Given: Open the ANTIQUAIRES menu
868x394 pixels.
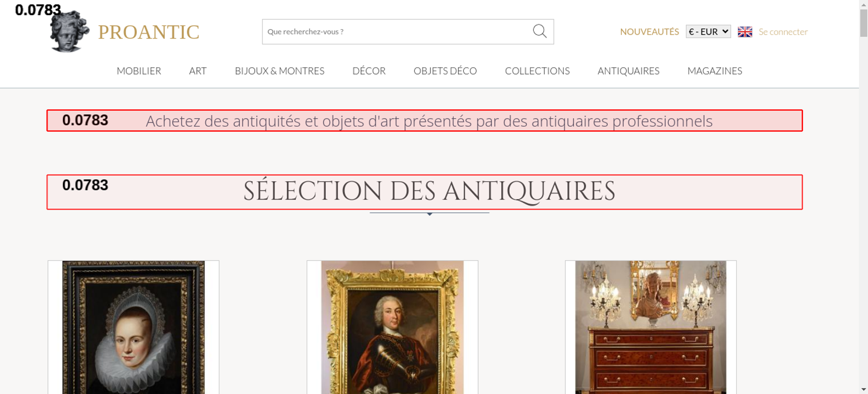Looking at the screenshot, I should click(628, 71).
